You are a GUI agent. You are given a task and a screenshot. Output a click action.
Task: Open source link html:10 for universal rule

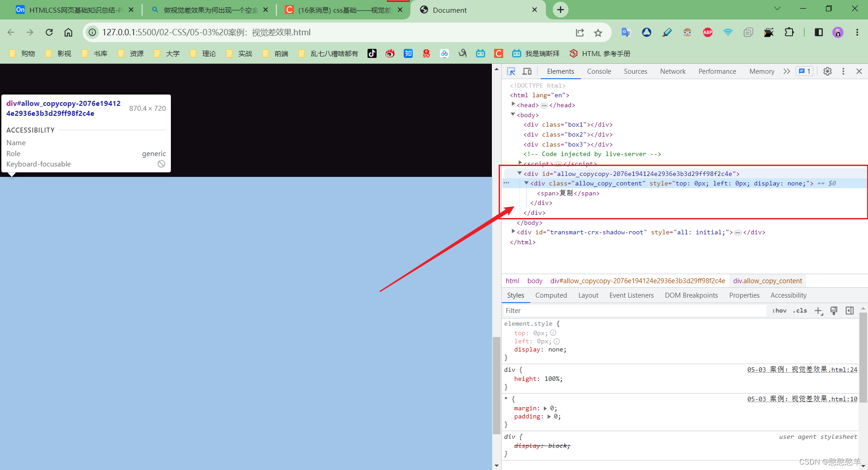pos(802,399)
